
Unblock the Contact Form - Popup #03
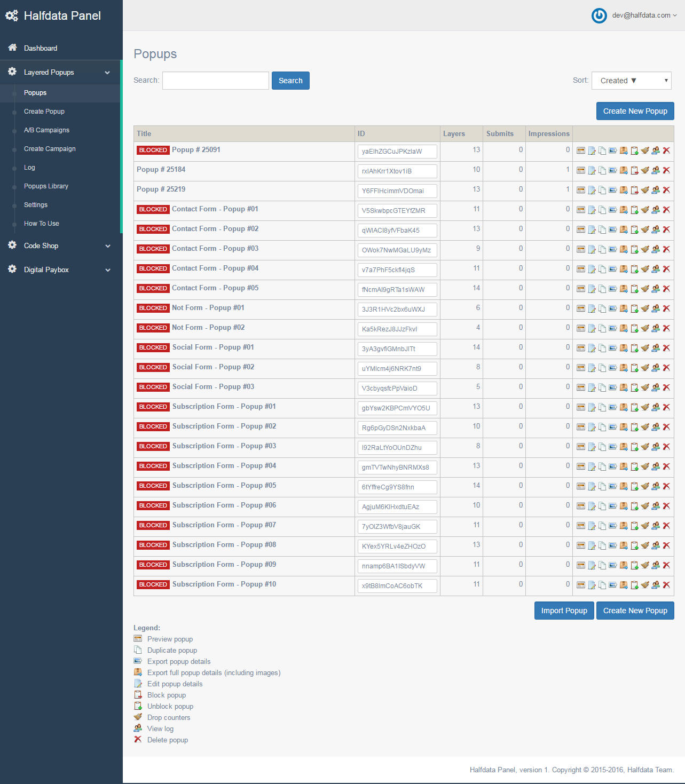click(x=634, y=249)
